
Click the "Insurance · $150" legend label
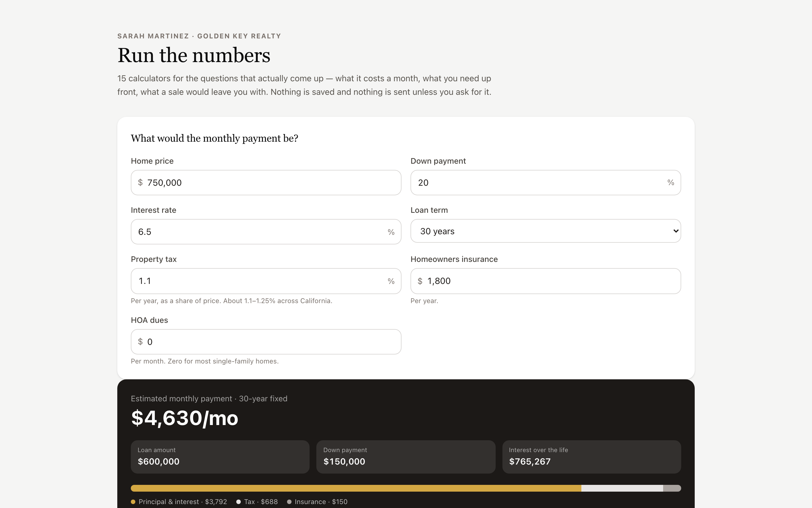point(321,502)
